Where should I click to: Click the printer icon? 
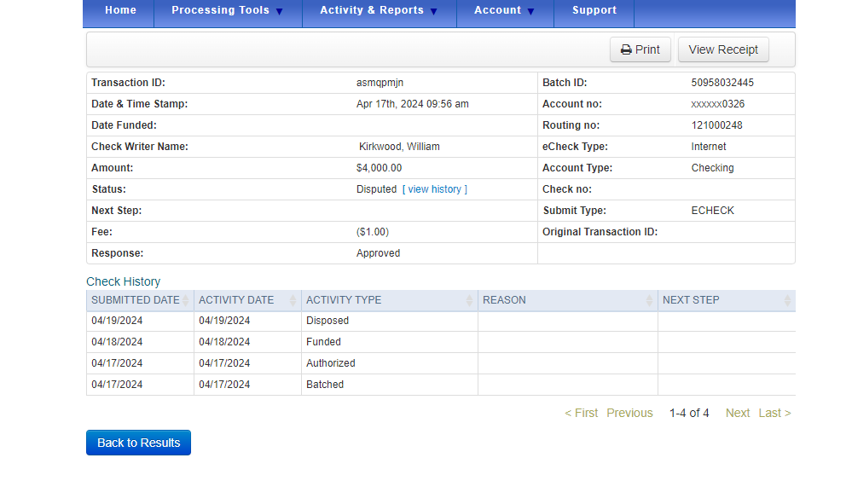coord(626,50)
